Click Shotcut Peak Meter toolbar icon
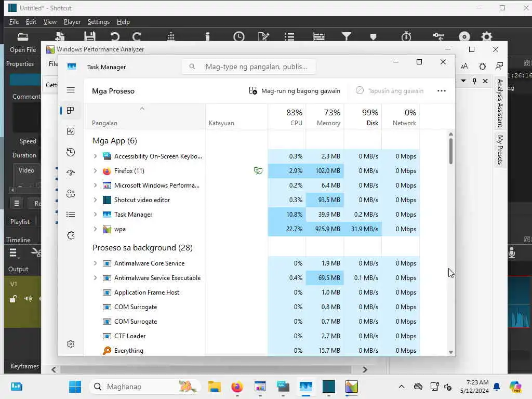The image size is (532, 399). click(170, 36)
